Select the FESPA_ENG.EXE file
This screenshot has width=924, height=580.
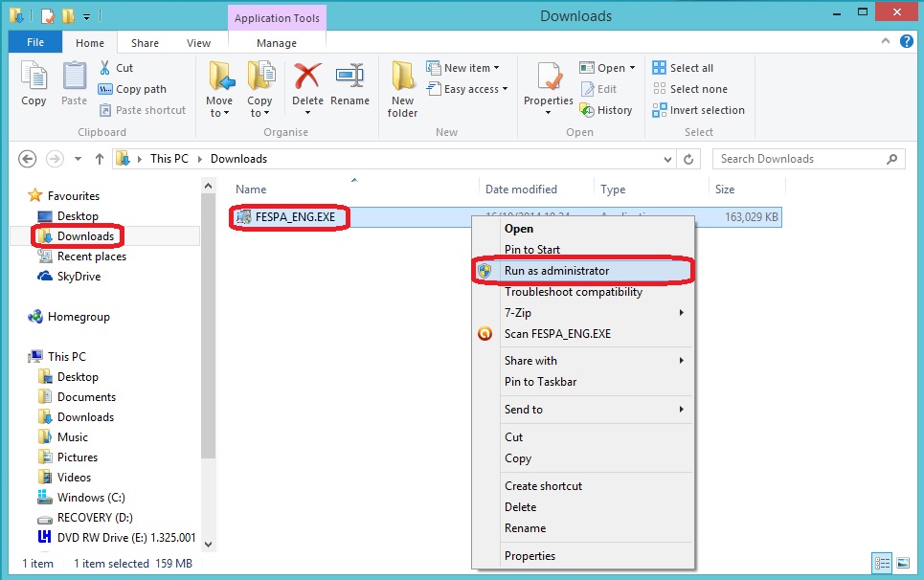coord(286,217)
